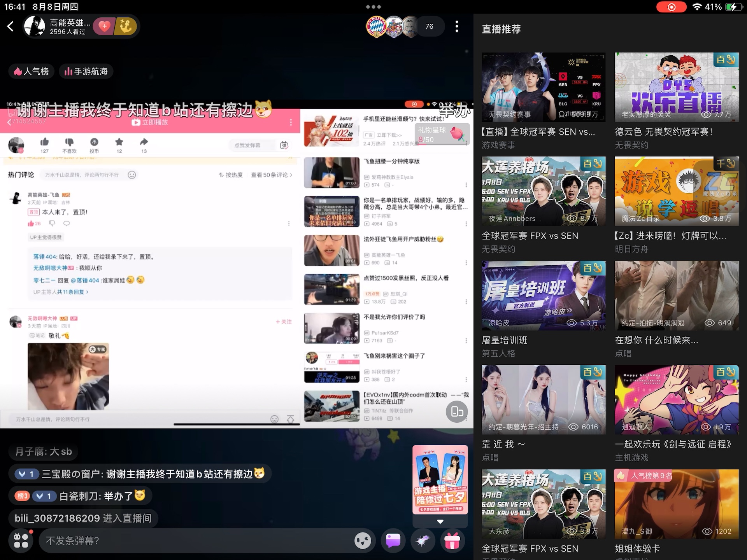Open 屠皇培训班 stream thumbnail
Screen dimensions: 747x560
point(544,296)
